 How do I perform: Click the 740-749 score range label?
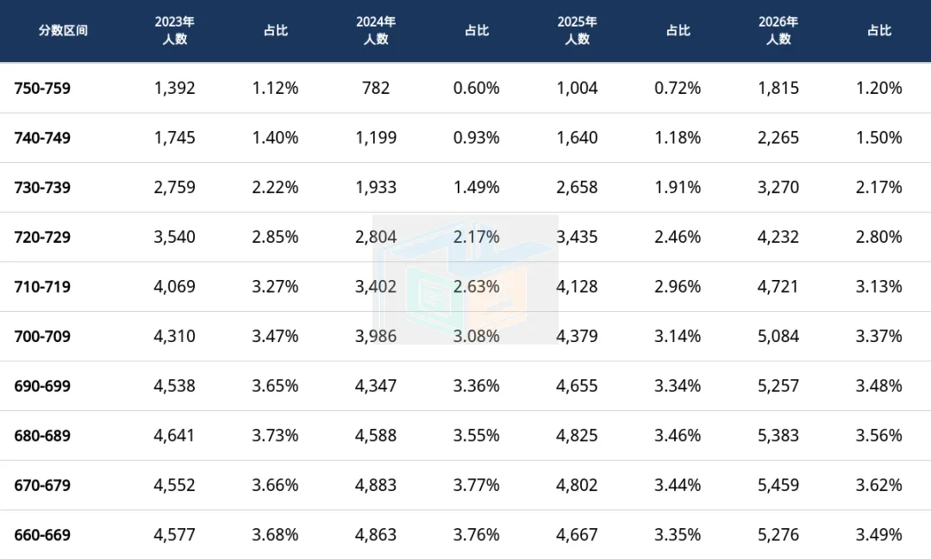42,138
